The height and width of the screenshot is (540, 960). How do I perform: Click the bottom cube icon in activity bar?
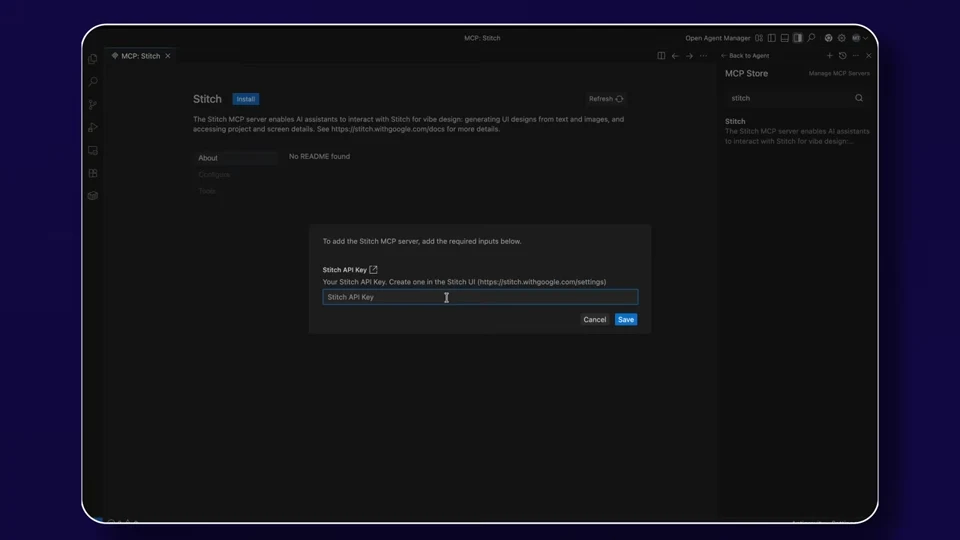point(93,196)
